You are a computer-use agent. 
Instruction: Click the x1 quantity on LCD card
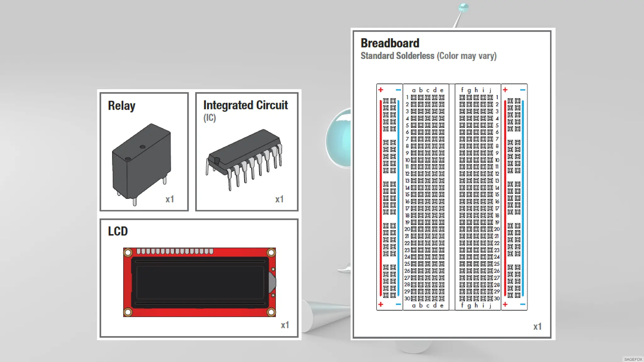point(285,325)
